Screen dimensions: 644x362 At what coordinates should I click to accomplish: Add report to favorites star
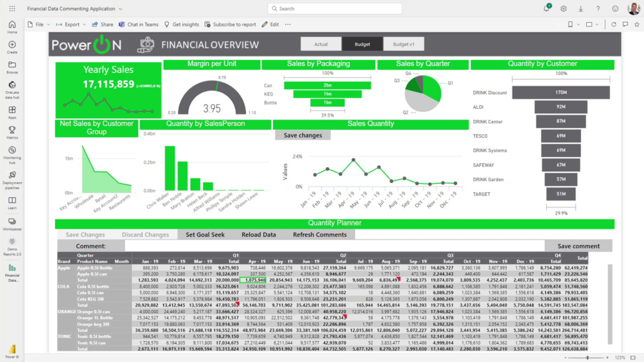pos(636,25)
